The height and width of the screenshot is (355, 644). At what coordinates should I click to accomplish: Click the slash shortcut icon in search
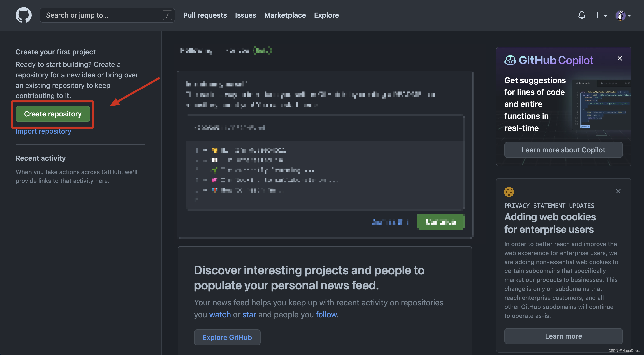[167, 15]
